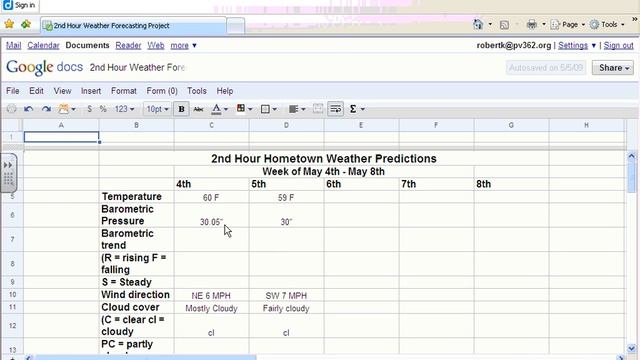Image resolution: width=640 pixels, height=360 pixels.
Task: Format selected cell as percent
Action: click(x=103, y=109)
